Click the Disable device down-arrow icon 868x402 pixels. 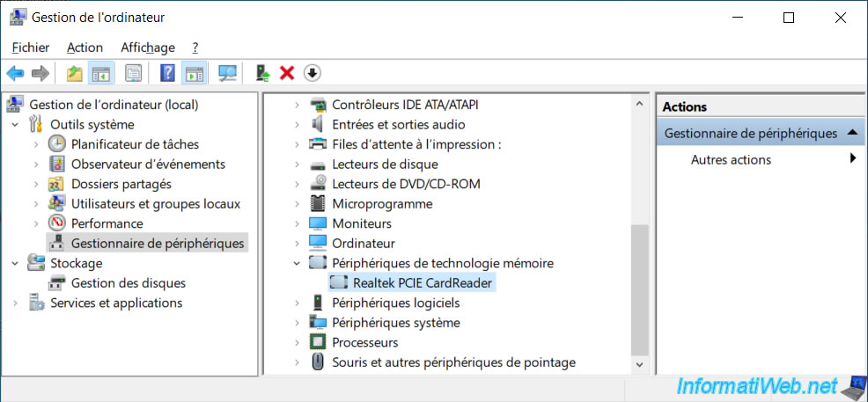313,73
